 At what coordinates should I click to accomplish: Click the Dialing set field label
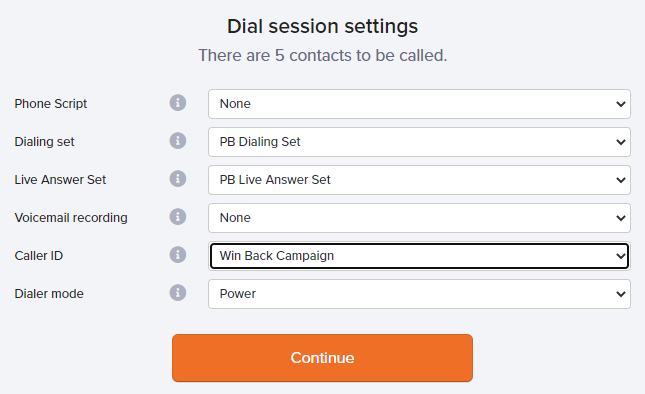pyautogui.click(x=44, y=142)
